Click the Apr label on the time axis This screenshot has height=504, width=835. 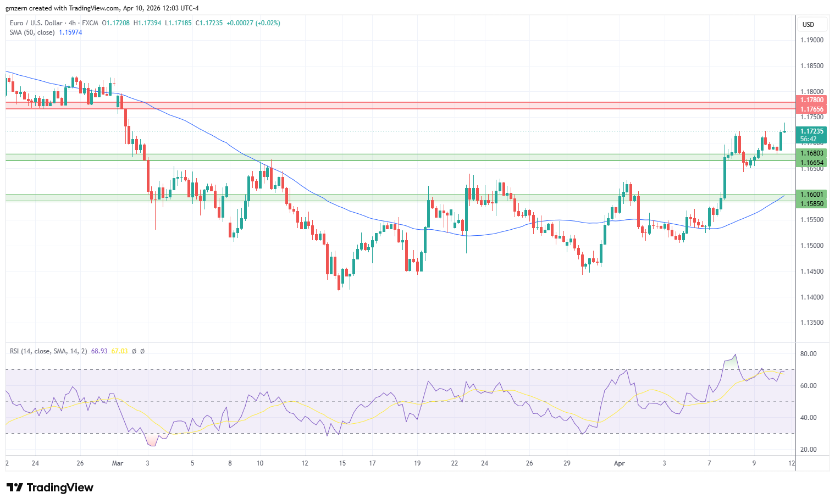pyautogui.click(x=620, y=463)
